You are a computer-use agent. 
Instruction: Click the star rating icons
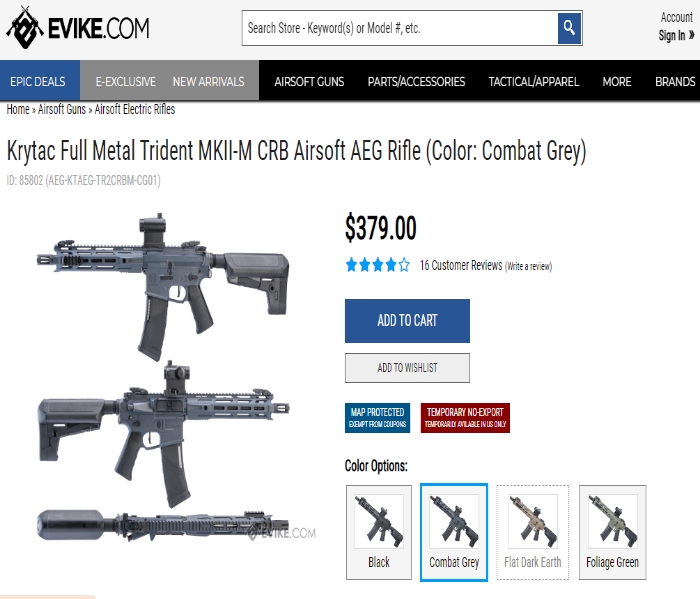tap(378, 265)
